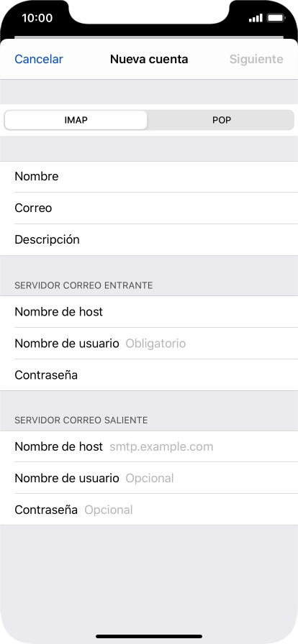Select the IMAP account type
Image resolution: width=298 pixels, height=644 pixels.
tap(76, 120)
